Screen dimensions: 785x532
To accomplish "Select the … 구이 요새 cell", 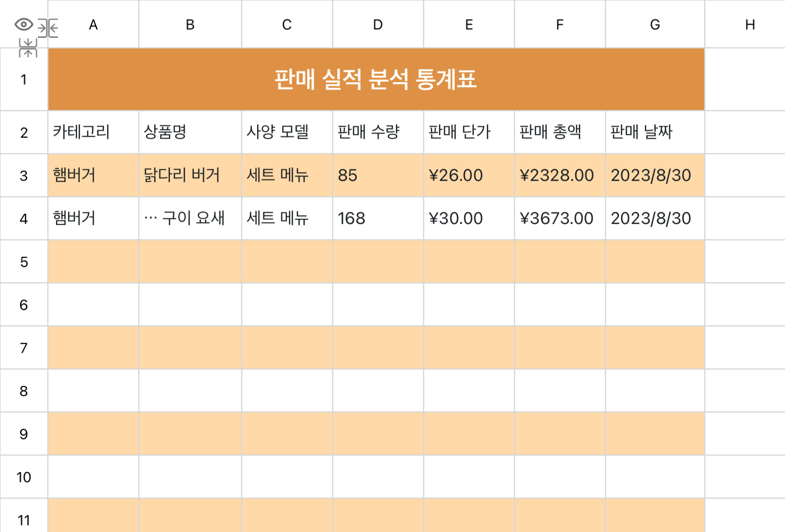I will [x=190, y=219].
